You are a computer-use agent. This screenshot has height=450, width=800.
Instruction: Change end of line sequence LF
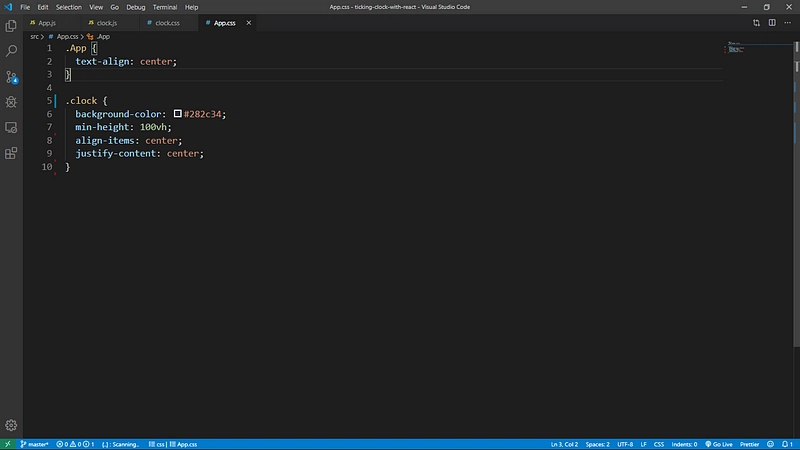tap(643, 444)
